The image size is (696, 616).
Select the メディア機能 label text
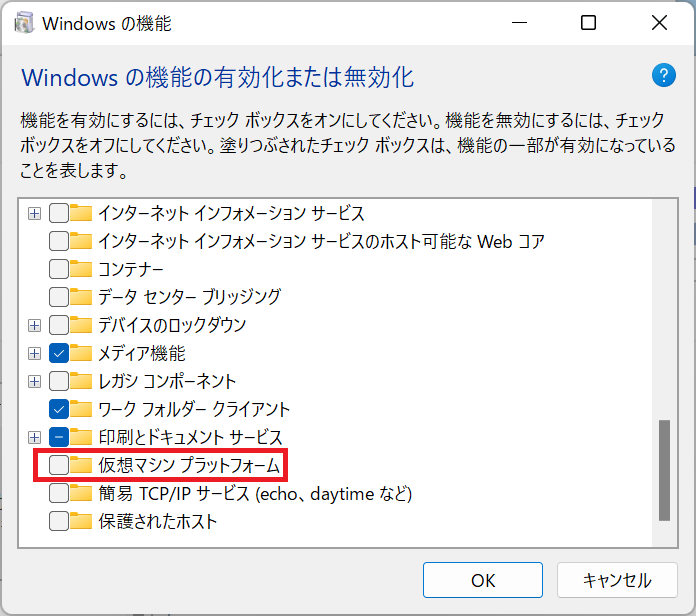142,353
